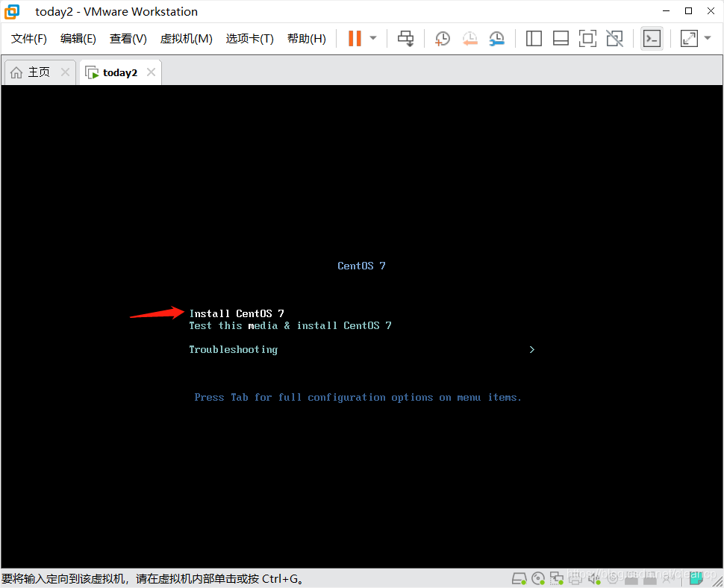
Task: Select Test this media & install CentOS 7
Action: (290, 325)
